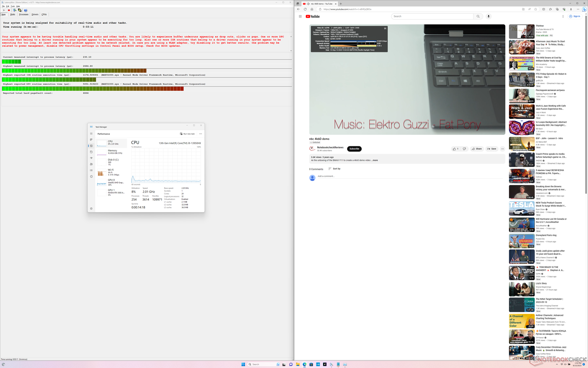Dislike the nbc 4k60 demo video
Image resolution: width=588 pixels, height=368 pixels.
point(464,149)
